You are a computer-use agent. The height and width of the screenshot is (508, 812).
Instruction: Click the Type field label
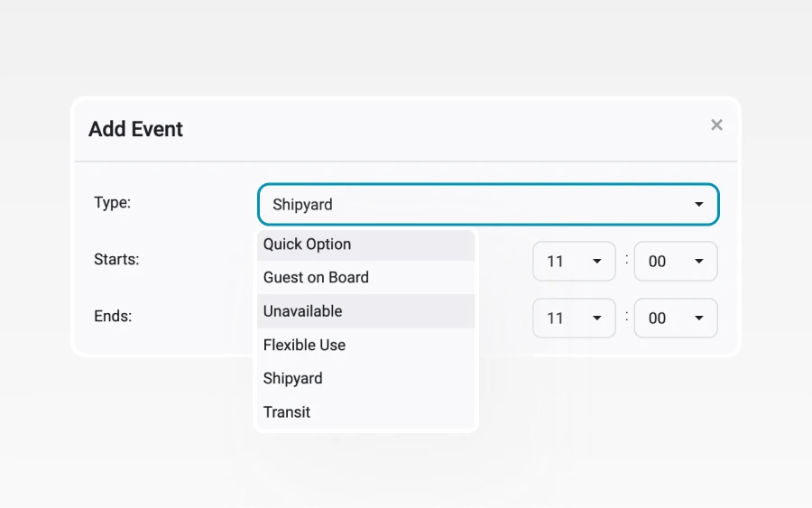113,202
